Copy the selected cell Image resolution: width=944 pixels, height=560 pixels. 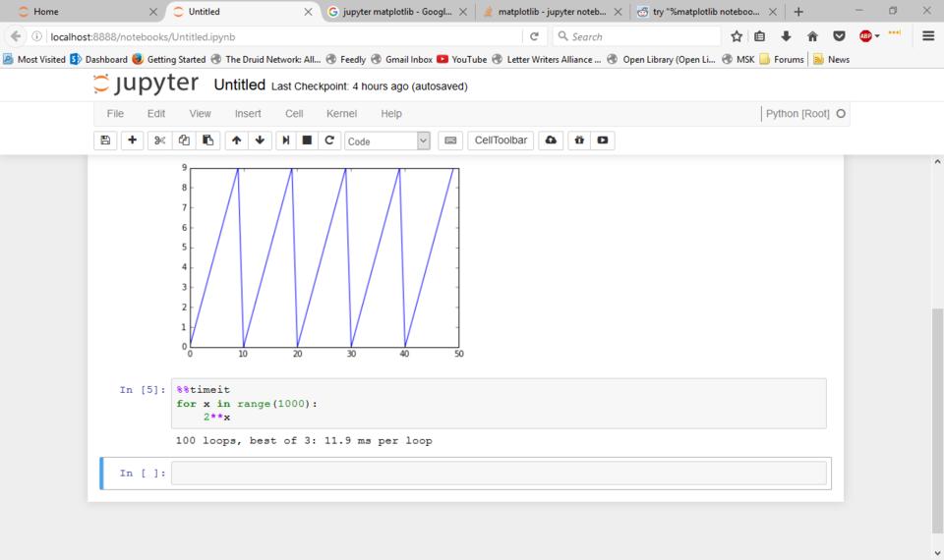click(184, 140)
